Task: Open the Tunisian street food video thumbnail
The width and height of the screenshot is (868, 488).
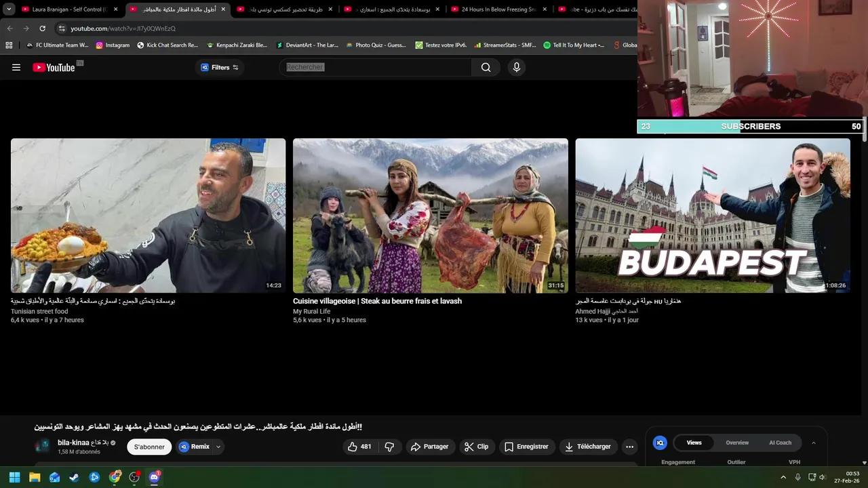Action: click(148, 216)
